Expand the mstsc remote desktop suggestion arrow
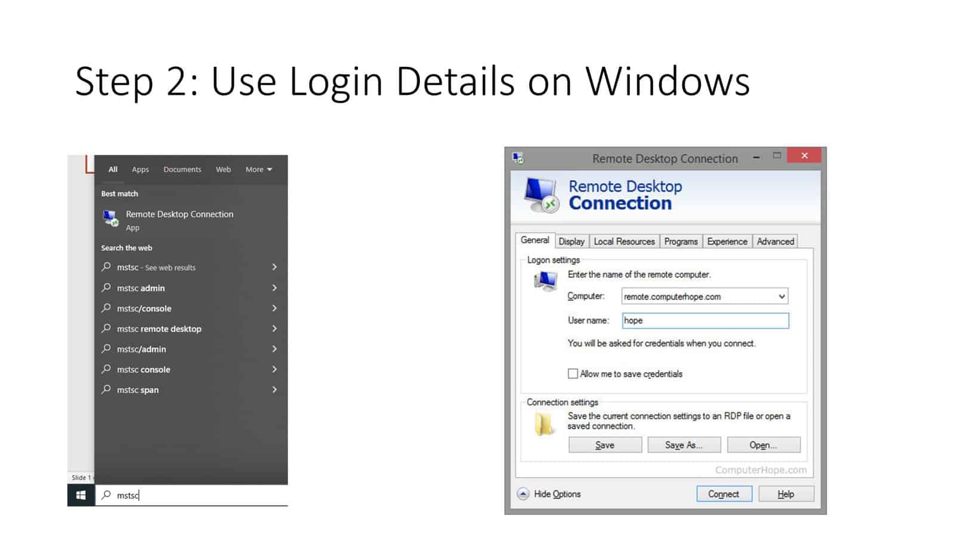 tap(274, 329)
